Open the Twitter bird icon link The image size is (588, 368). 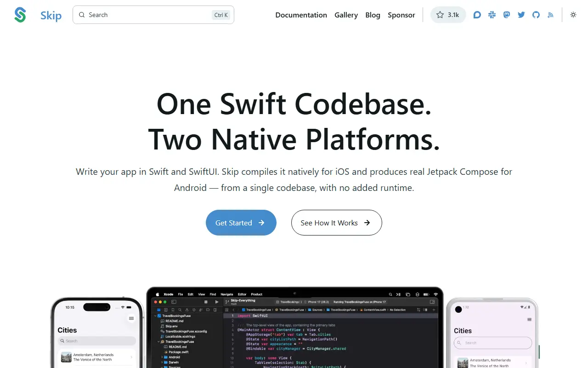click(521, 15)
